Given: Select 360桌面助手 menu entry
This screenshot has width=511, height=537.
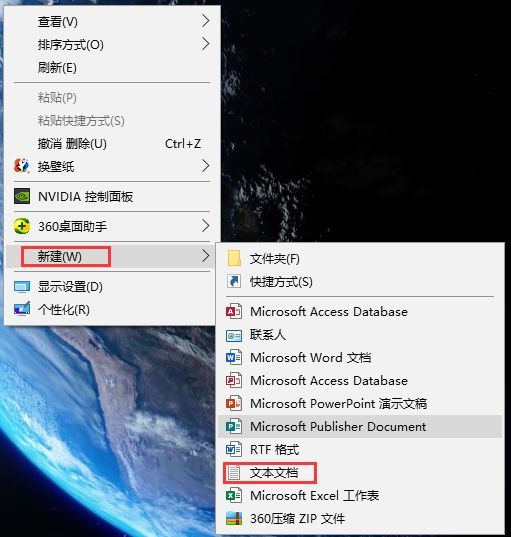Looking at the screenshot, I should click(x=112, y=226).
